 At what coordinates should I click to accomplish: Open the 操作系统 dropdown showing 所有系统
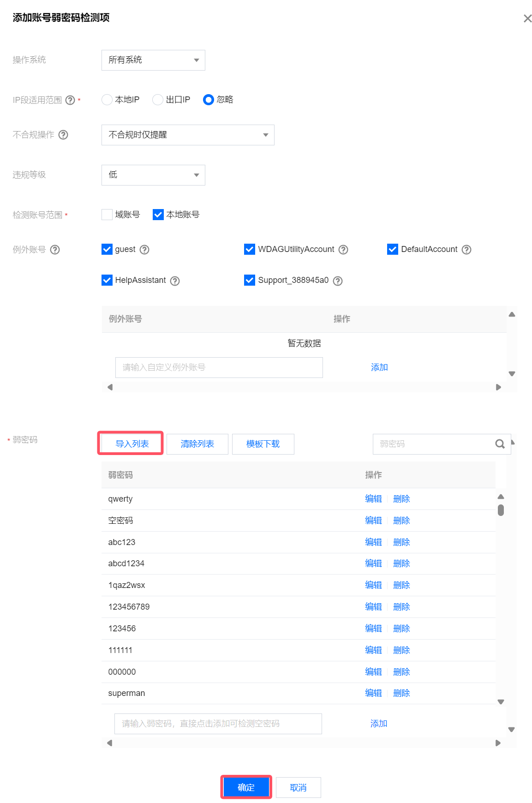point(153,60)
